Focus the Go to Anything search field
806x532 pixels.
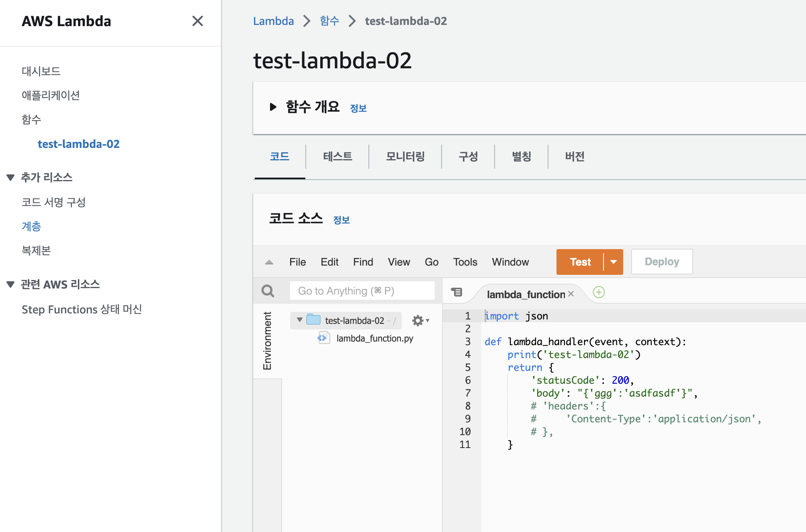(x=362, y=291)
